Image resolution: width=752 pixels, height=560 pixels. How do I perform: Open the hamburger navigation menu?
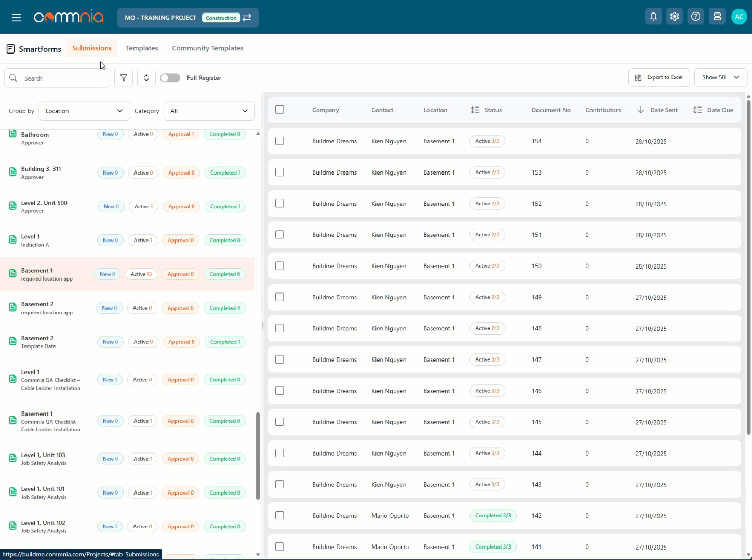click(16, 18)
